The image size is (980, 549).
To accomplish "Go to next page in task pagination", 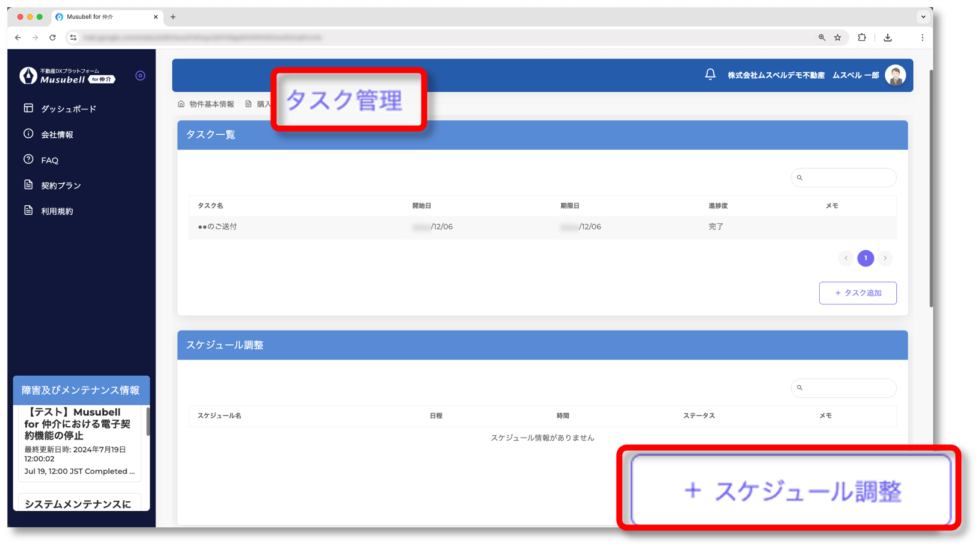I will (885, 258).
